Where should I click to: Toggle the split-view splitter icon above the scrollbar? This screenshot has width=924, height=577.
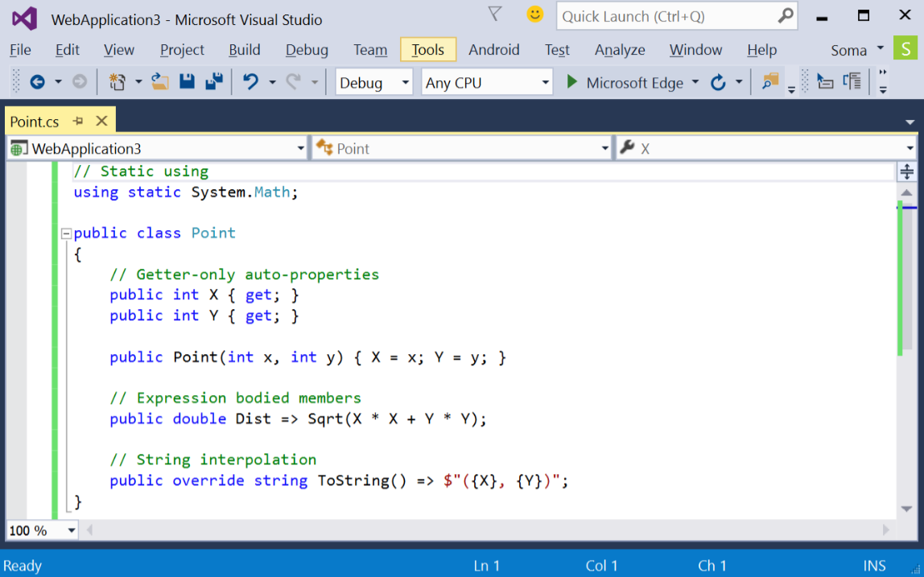(x=906, y=171)
